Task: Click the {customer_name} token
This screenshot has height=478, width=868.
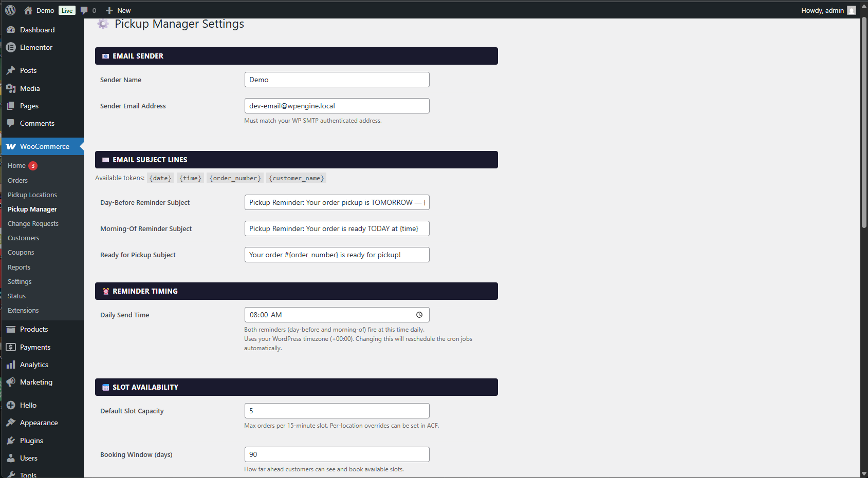Action: click(297, 178)
